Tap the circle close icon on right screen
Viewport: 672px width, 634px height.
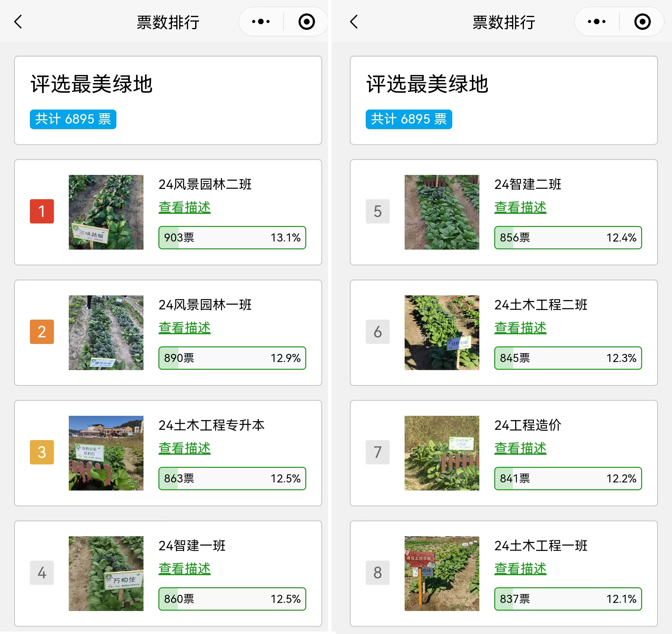point(642,22)
